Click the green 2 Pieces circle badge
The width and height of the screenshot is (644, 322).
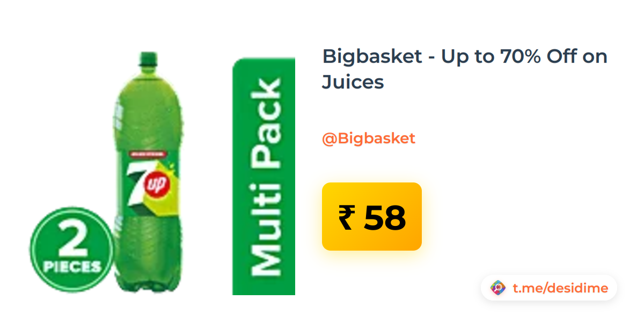tap(71, 250)
